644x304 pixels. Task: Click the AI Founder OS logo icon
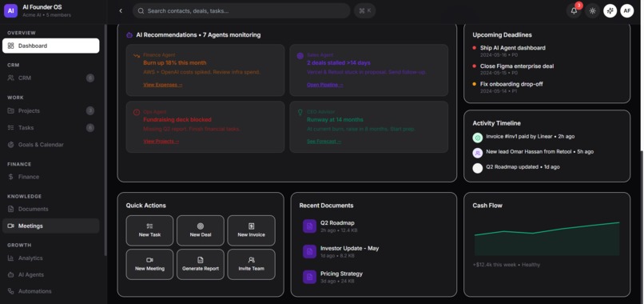(x=10, y=10)
